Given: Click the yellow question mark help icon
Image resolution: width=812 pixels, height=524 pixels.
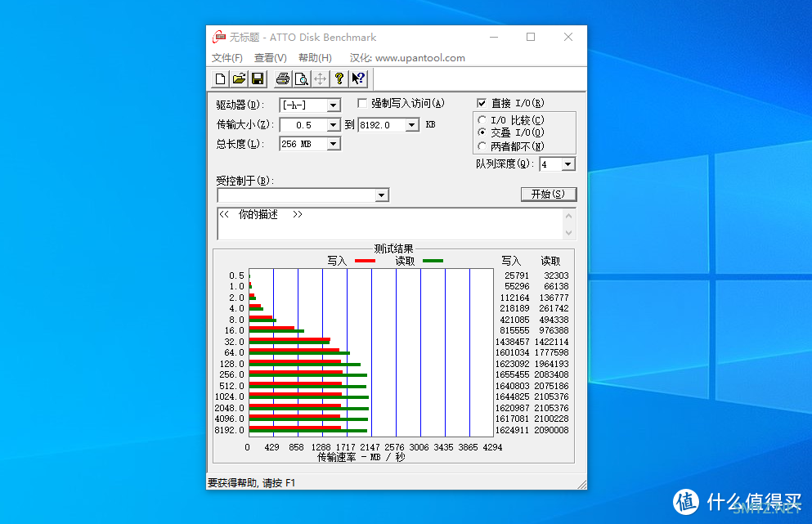Looking at the screenshot, I should point(339,78).
